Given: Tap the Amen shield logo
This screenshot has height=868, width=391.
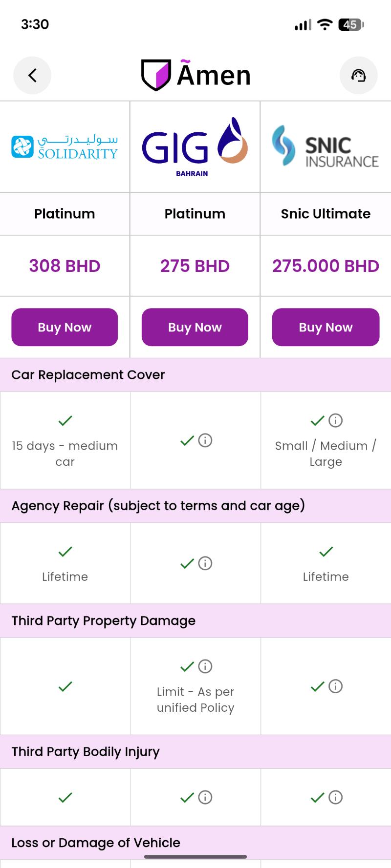Looking at the screenshot, I should 156,75.
